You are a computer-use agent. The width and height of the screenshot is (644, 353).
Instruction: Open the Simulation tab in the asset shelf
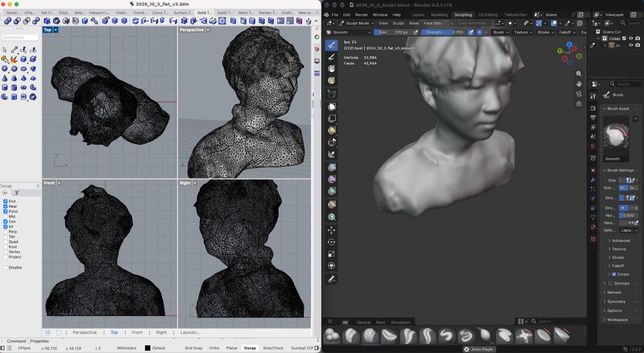click(x=400, y=322)
